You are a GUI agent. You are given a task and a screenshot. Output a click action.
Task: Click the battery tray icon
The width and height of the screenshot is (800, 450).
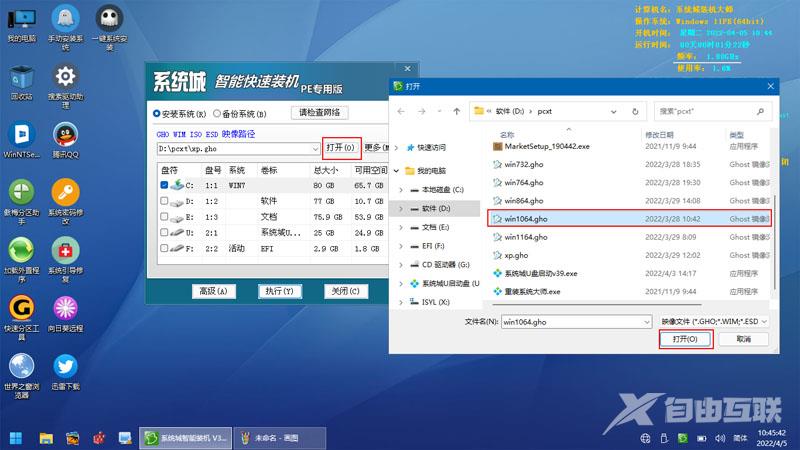point(702,438)
